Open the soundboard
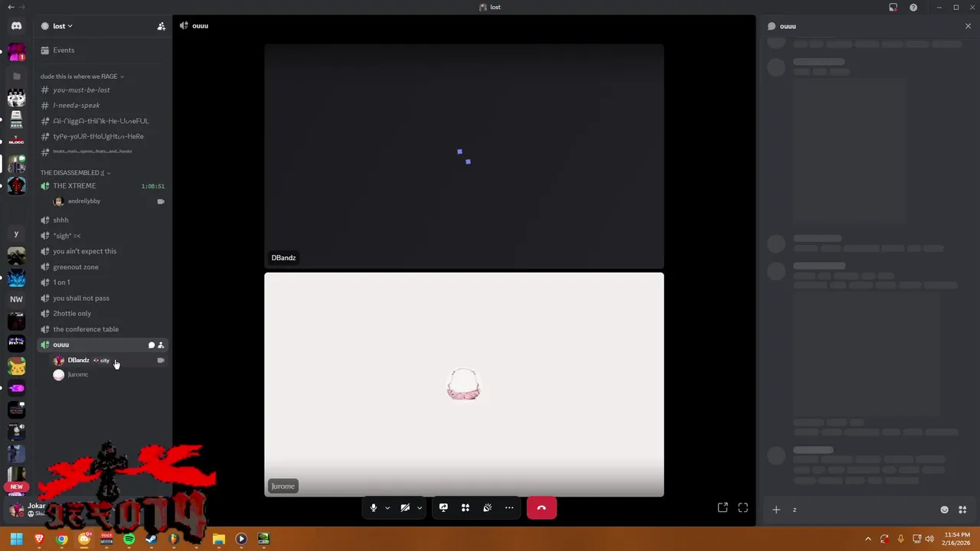This screenshot has width=980, height=551. [x=487, y=507]
